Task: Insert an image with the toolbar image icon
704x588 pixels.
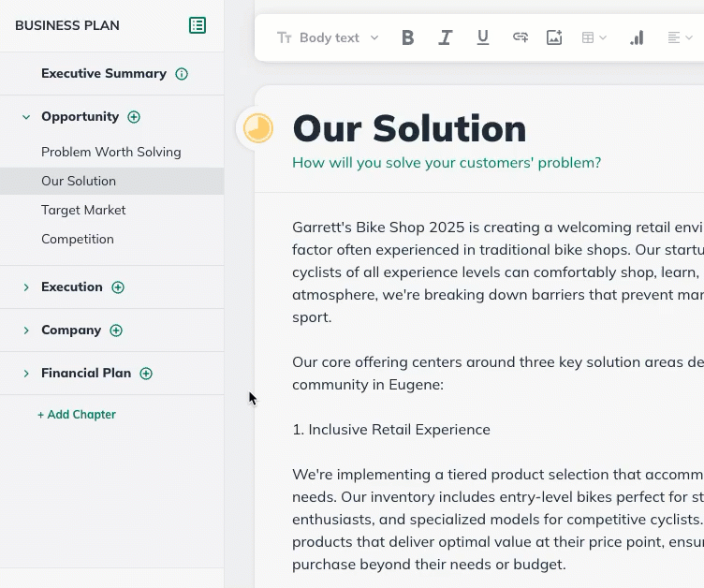Action: click(x=554, y=37)
